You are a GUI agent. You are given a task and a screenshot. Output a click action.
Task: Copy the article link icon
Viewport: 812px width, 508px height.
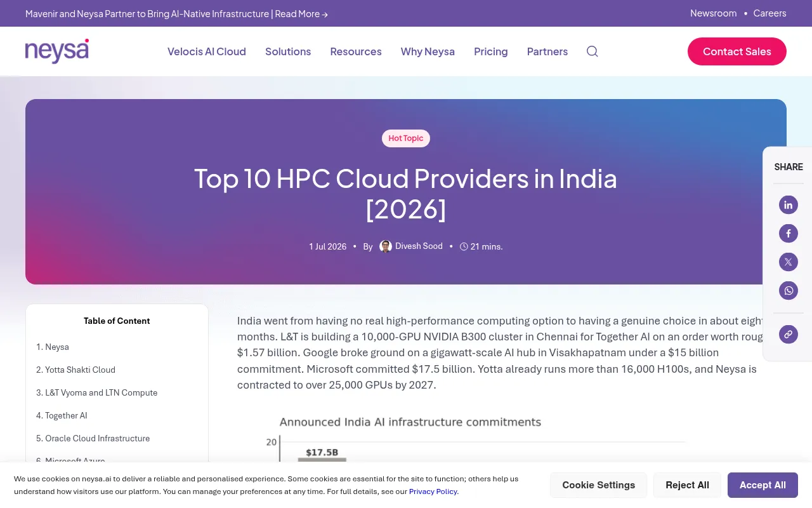[789, 334]
